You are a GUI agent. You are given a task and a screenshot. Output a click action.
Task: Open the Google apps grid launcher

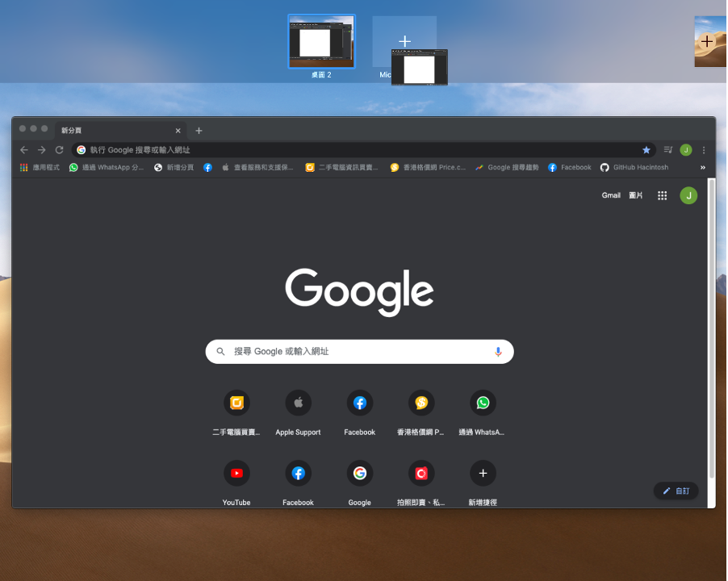point(662,195)
